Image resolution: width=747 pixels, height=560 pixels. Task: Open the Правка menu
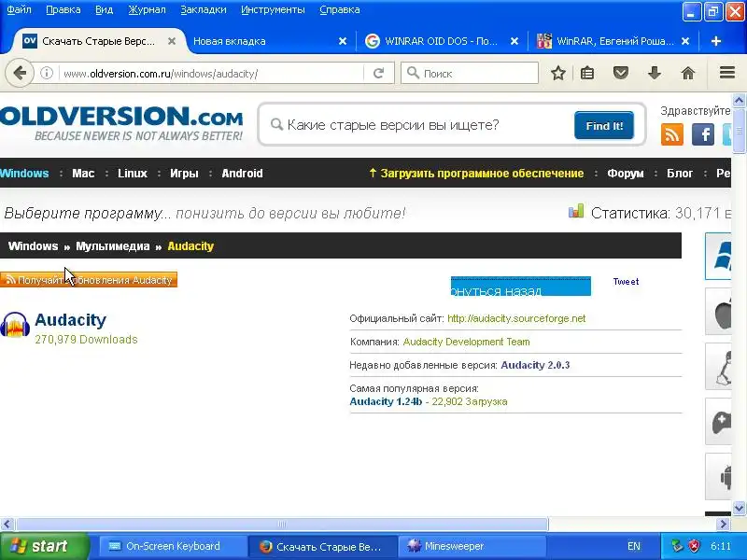63,10
